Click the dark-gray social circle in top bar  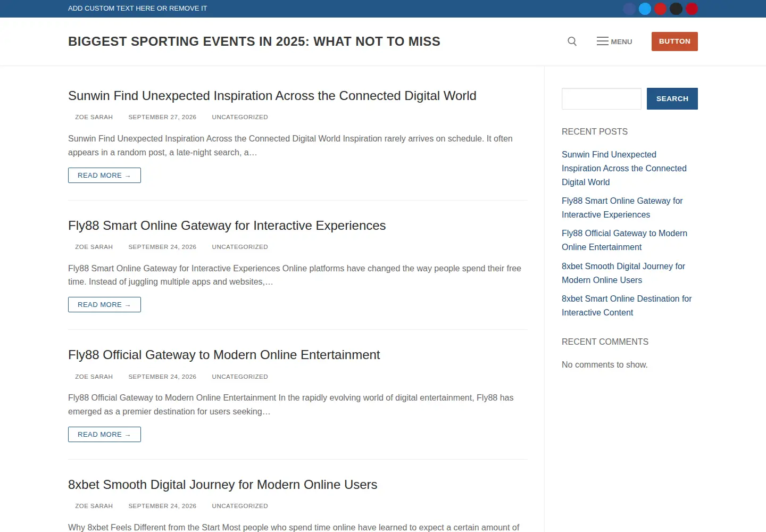coord(676,9)
